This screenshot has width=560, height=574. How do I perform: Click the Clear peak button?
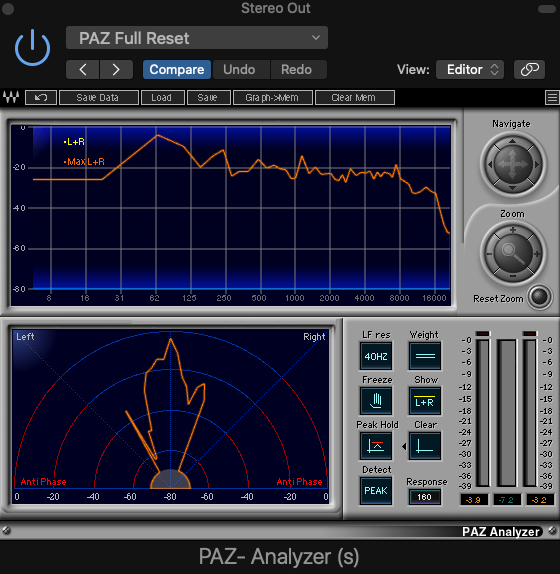click(x=425, y=446)
